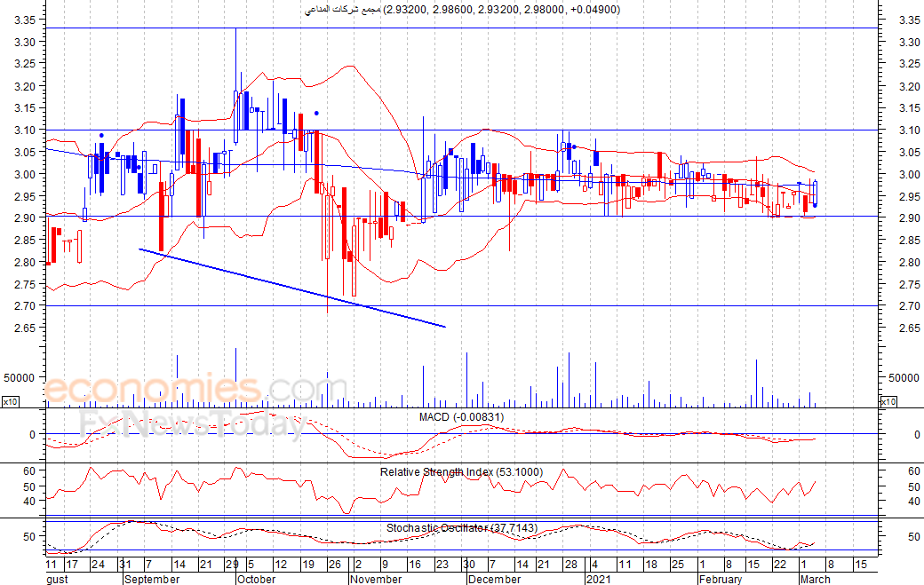Image resolution: width=924 pixels, height=585 pixels.
Task: Click the Relative Strength Index label
Action: click(460, 471)
